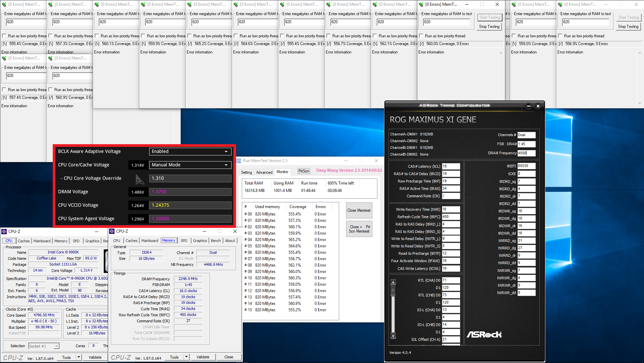Image resolution: width=644 pixels, height=363 pixels.
Task: Click DRAM Voltage 1.4750 field
Action: coord(190,192)
